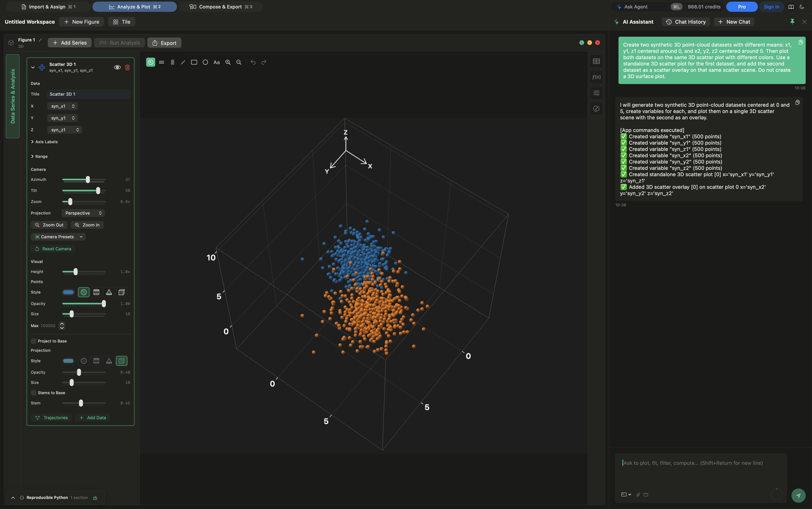812x509 pixels.
Task: Click the undo arrow icon
Action: [x=253, y=62]
